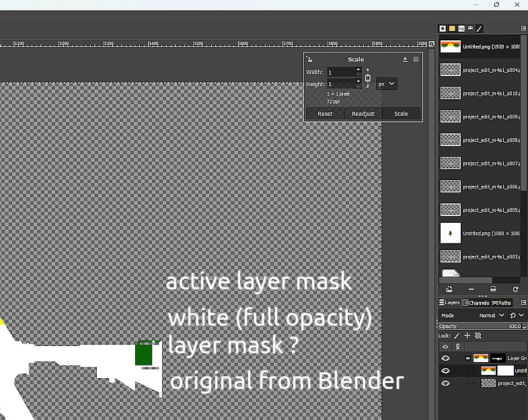
Task: Toggle Lock pixels brush icon
Action: 457,336
